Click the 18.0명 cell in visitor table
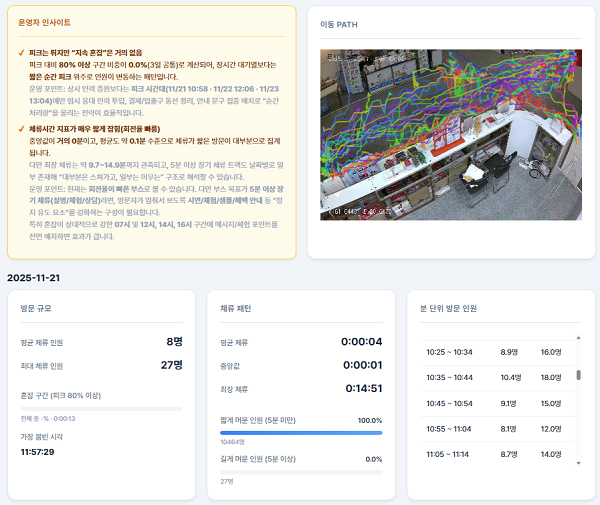The height and width of the screenshot is (505, 600). pos(551,378)
